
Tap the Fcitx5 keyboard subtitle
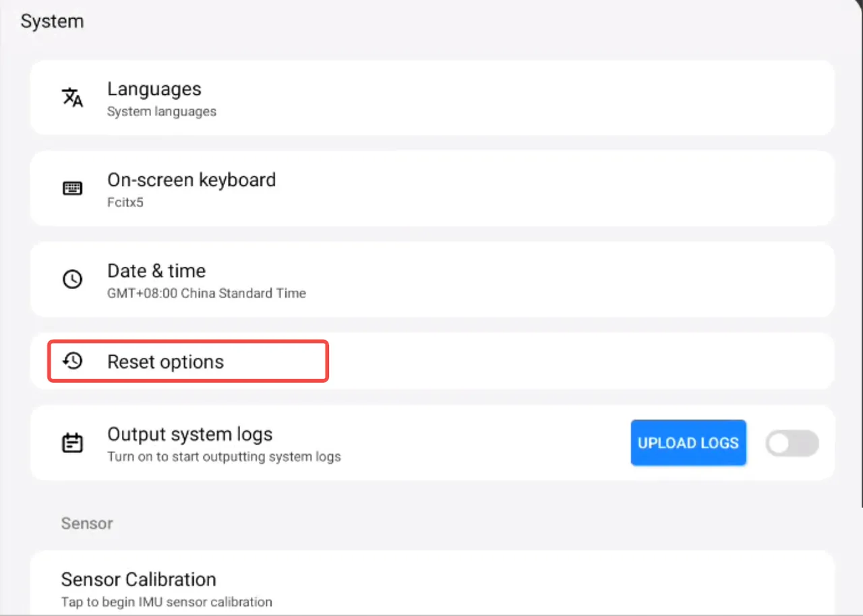pos(125,202)
